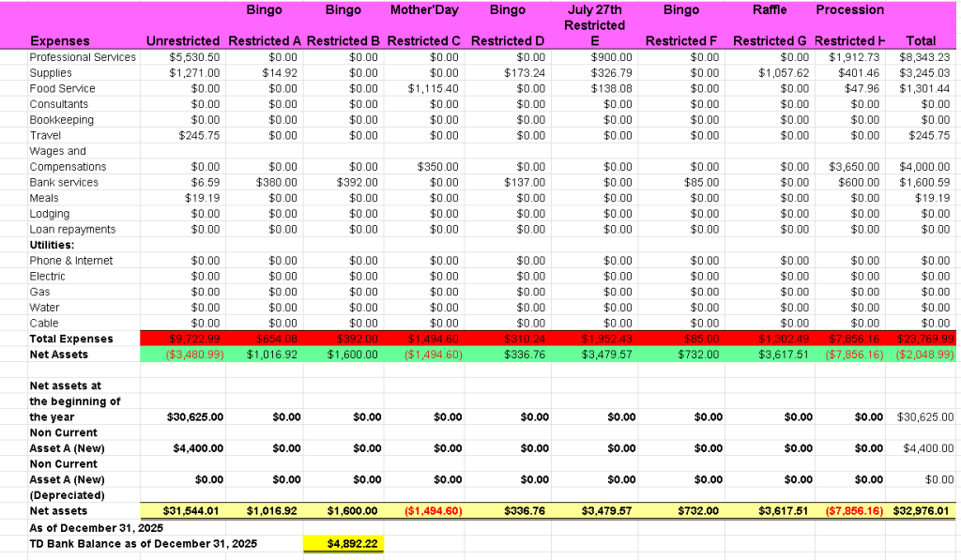The height and width of the screenshot is (560, 961).
Task: Select the Expenses header cell
Action: click(60, 41)
